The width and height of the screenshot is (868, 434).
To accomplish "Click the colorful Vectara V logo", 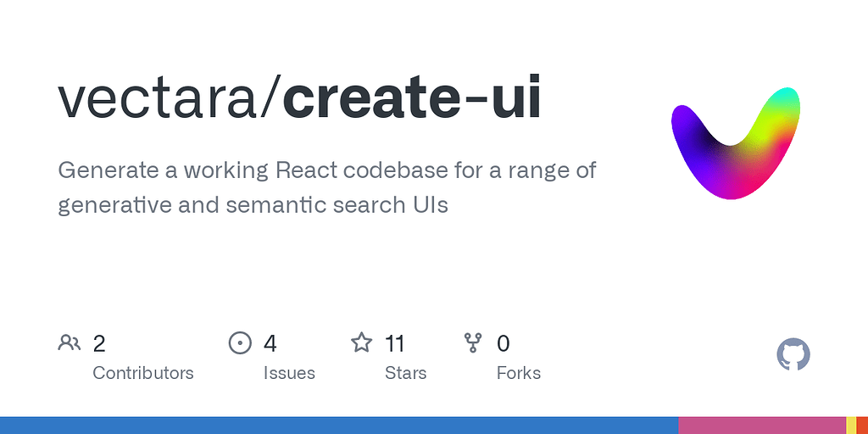I will (736, 142).
